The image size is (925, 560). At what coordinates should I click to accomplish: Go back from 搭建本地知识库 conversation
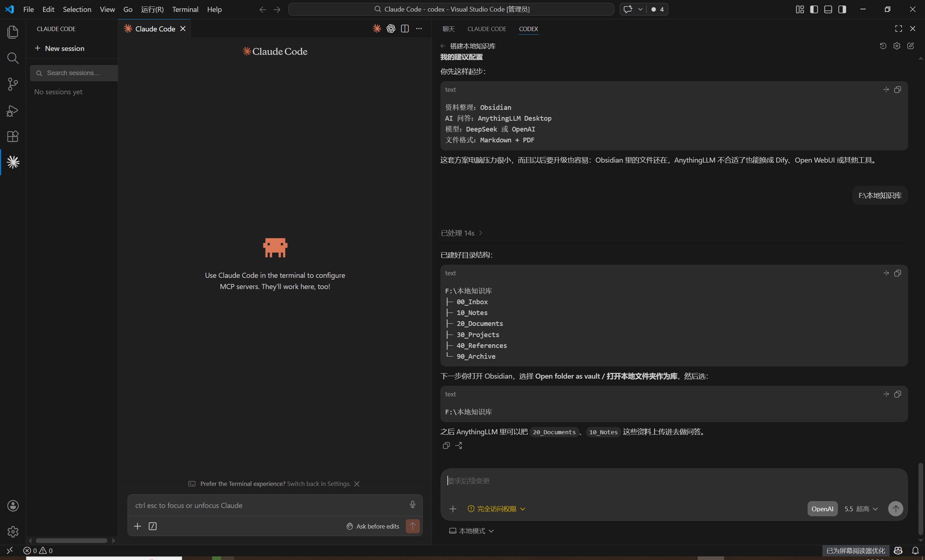pyautogui.click(x=443, y=46)
